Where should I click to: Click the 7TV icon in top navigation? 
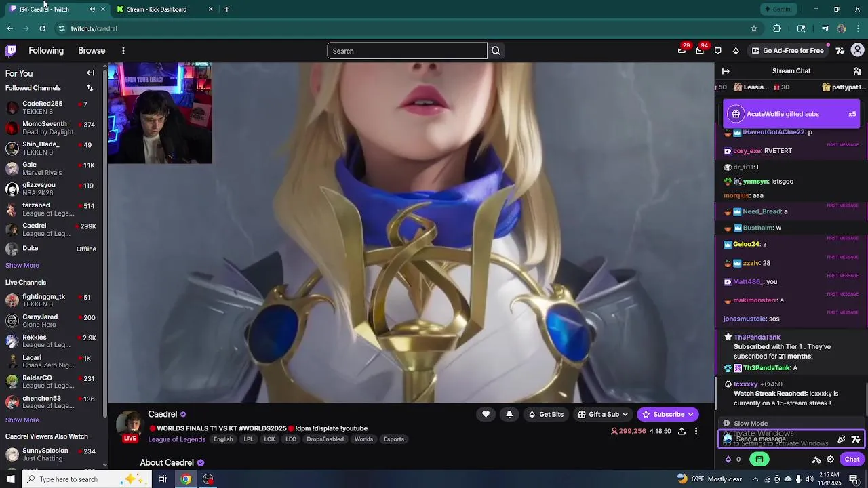click(840, 51)
